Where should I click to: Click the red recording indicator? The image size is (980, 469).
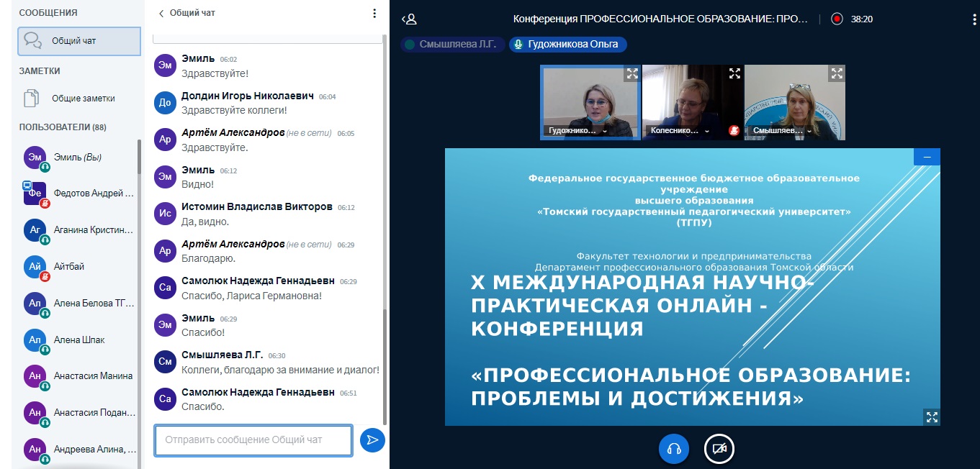pyautogui.click(x=837, y=19)
